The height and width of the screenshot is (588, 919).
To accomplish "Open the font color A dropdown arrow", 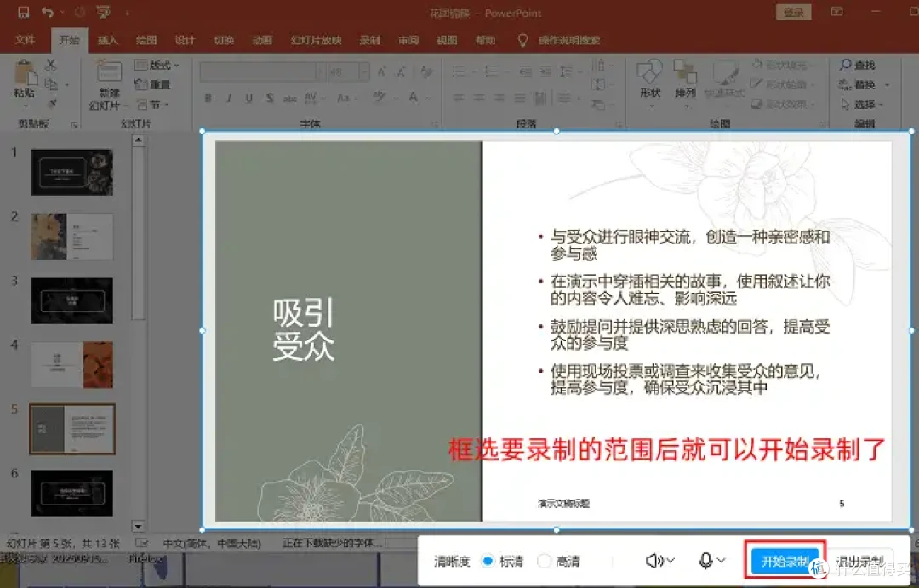I will point(428,99).
